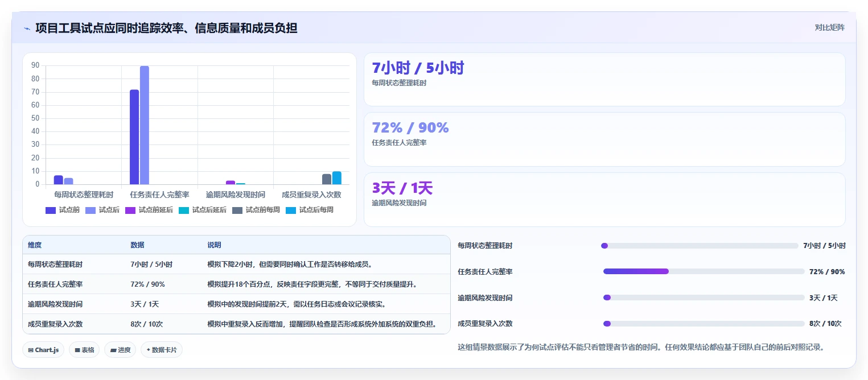Click the 每周状态整理耗时 progress bar
The width and height of the screenshot is (868, 380).
pyautogui.click(x=700, y=246)
